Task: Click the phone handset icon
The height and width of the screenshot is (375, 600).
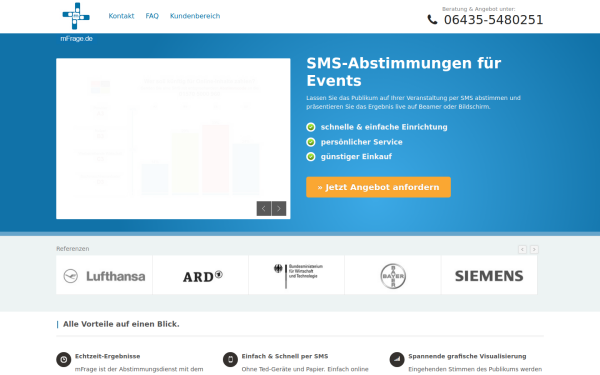Action: [432, 20]
